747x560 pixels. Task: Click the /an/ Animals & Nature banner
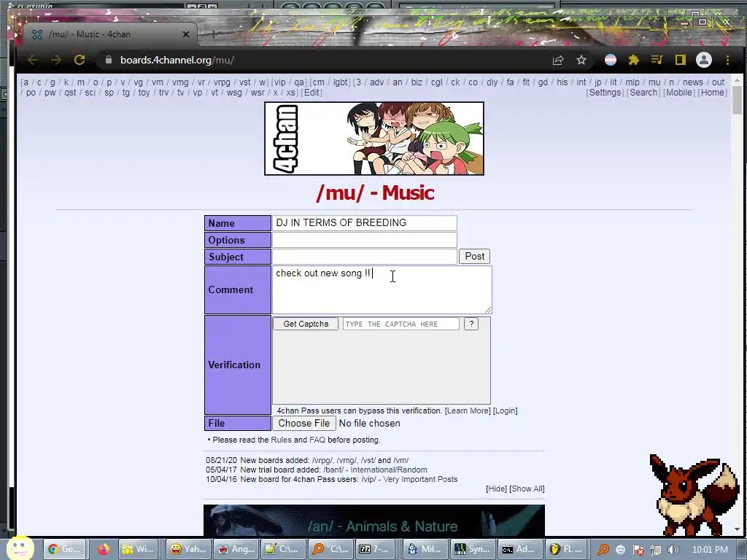pos(374,521)
